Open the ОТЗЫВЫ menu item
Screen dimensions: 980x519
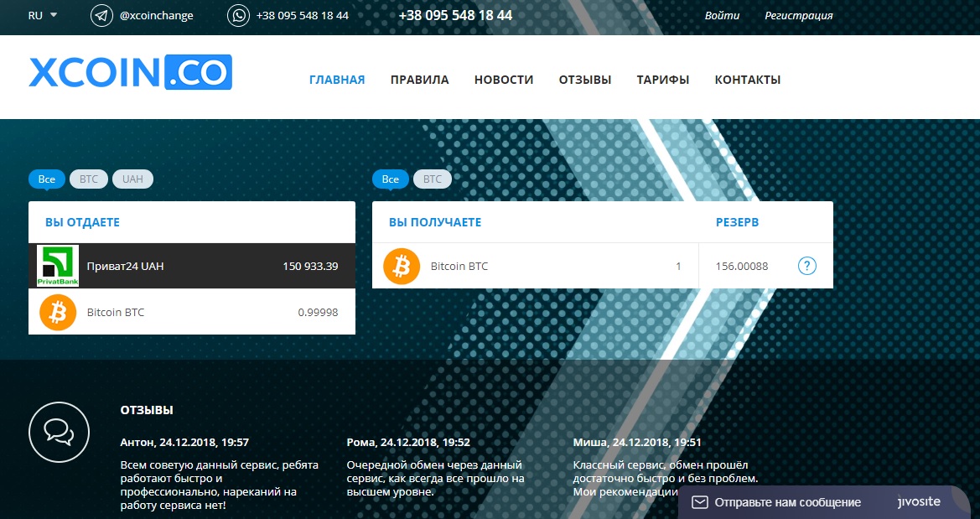pyautogui.click(x=585, y=80)
